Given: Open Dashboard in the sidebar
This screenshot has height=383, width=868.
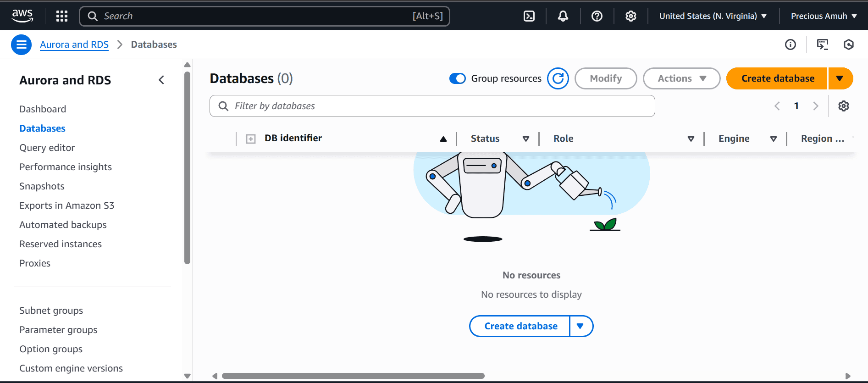Looking at the screenshot, I should click(43, 109).
